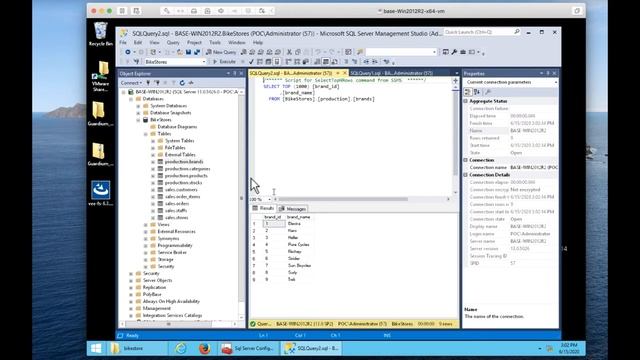Select the Messages tab

point(293,209)
